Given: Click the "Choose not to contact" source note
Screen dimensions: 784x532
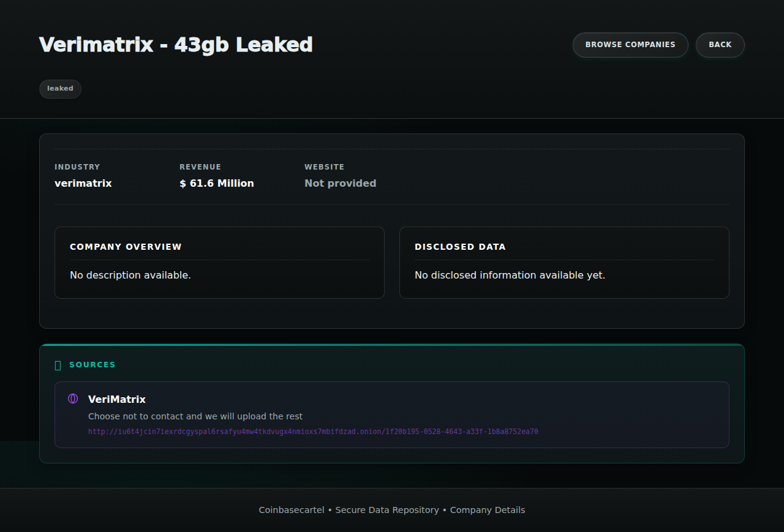Looking at the screenshot, I should click(195, 416).
